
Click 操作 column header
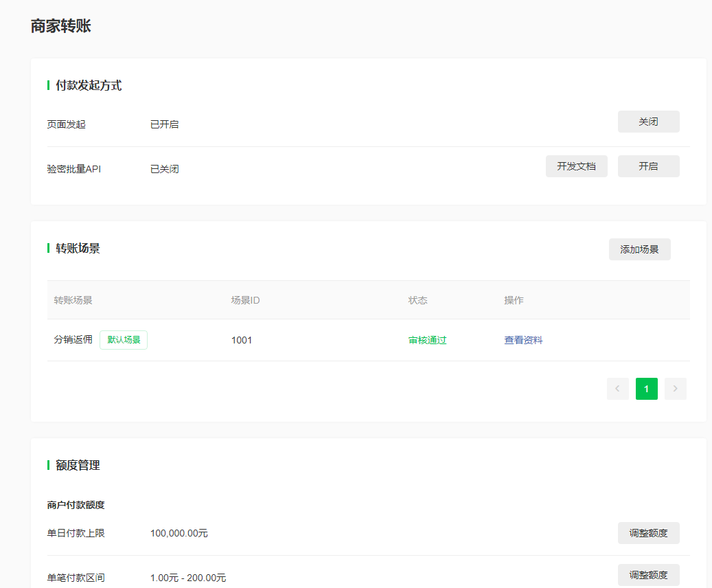point(514,300)
